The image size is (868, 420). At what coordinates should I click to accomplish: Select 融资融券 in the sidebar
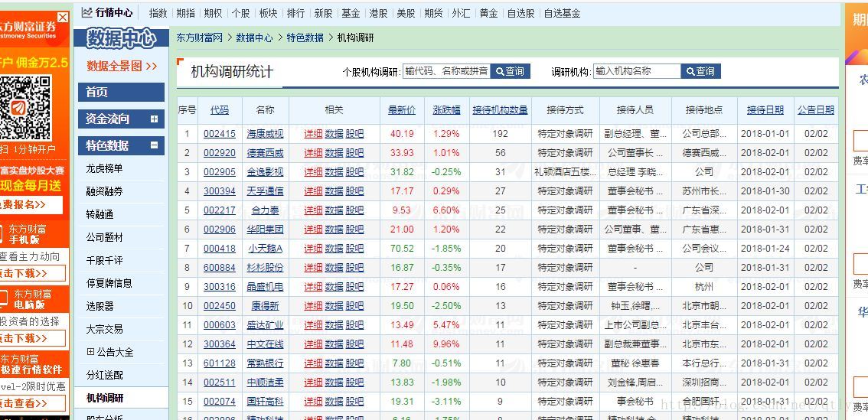pos(105,191)
